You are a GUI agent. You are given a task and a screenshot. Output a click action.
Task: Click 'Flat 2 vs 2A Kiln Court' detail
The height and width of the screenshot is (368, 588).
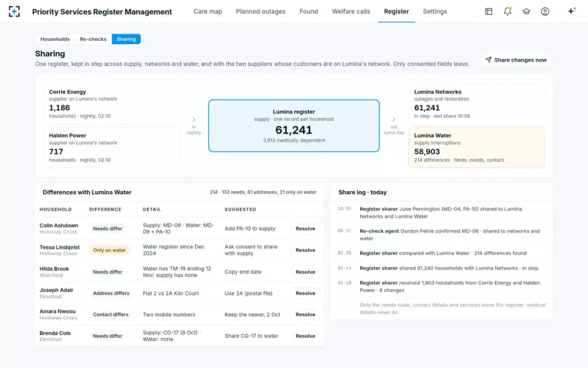point(171,293)
